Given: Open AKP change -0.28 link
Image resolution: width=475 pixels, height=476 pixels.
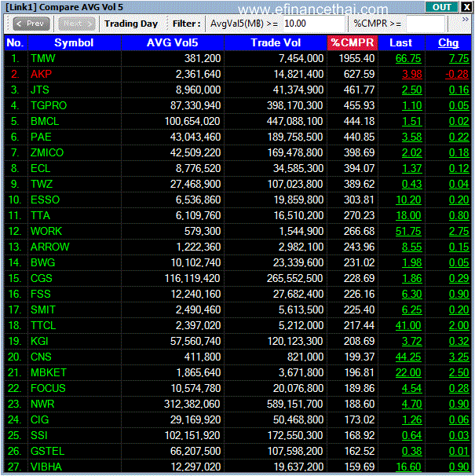Looking at the screenshot, I should pyautogui.click(x=457, y=75).
